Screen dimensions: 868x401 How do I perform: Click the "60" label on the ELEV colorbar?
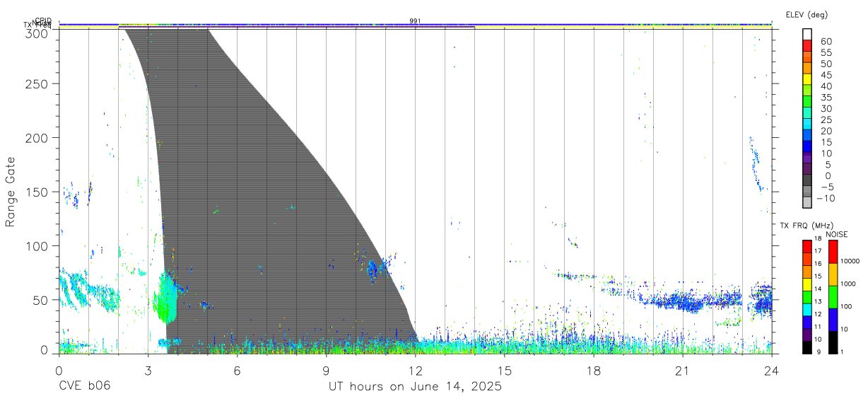826,42
